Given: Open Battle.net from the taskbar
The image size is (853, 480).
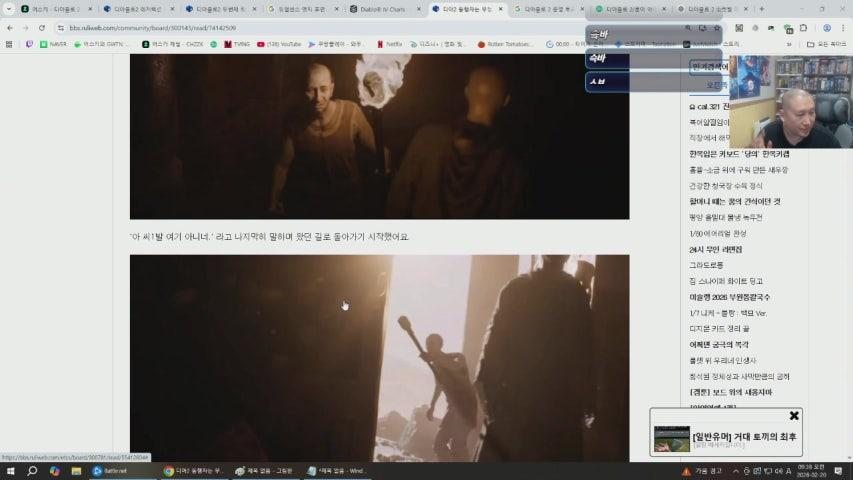Looking at the screenshot, I should tap(110, 470).
